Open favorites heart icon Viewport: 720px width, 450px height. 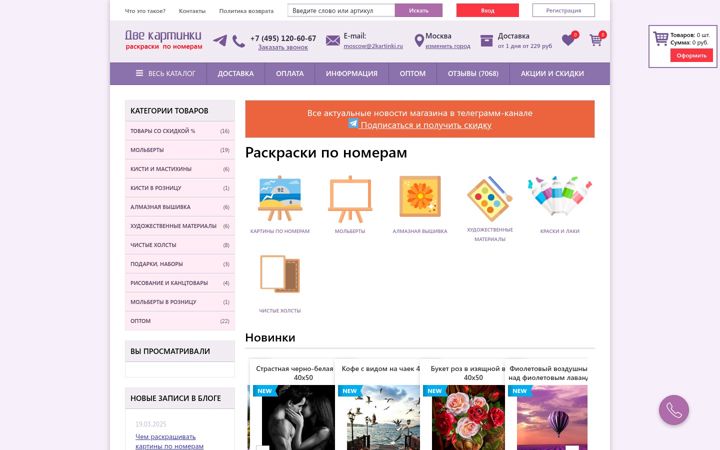pos(568,40)
